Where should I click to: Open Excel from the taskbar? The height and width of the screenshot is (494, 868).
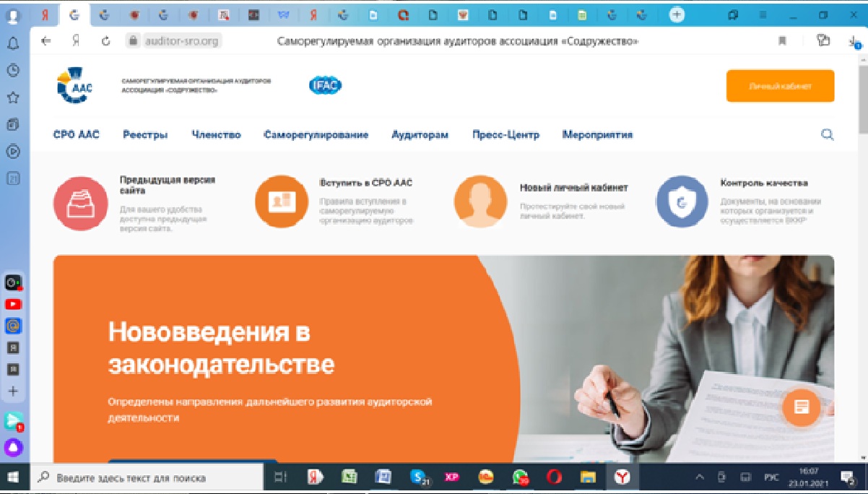(350, 477)
